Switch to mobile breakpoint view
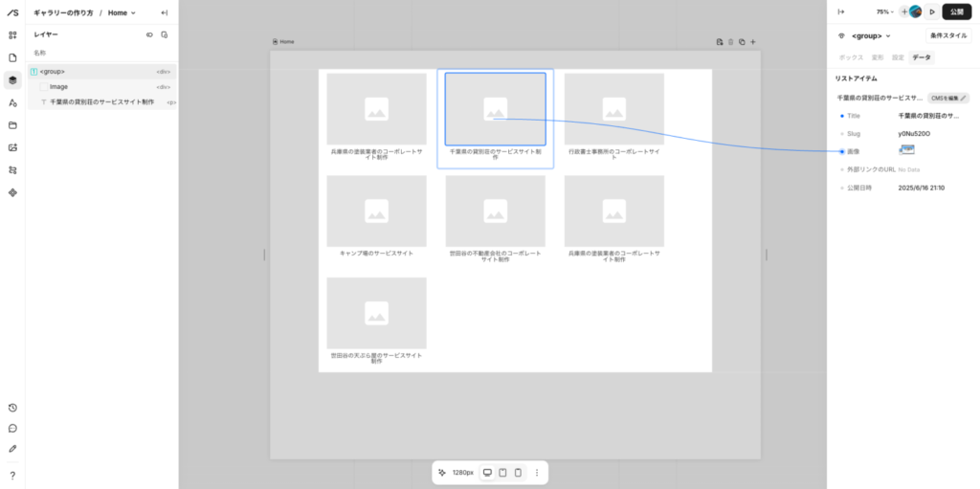The height and width of the screenshot is (489, 980). [518, 473]
